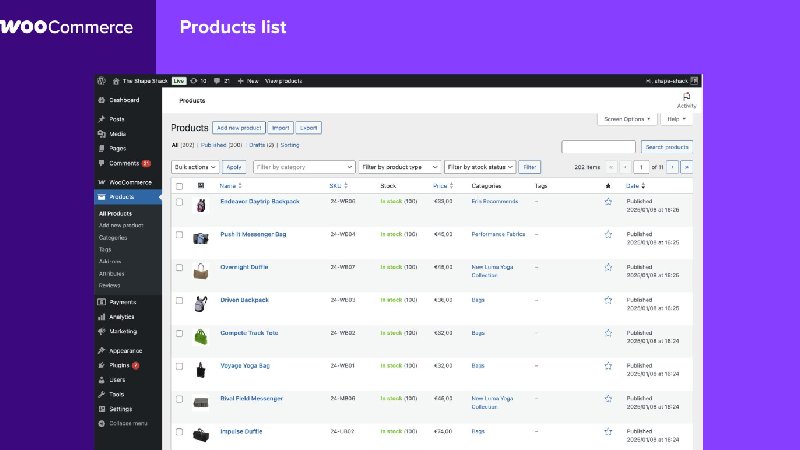Sort products by Name column
The height and width of the screenshot is (450, 800).
click(x=231, y=186)
